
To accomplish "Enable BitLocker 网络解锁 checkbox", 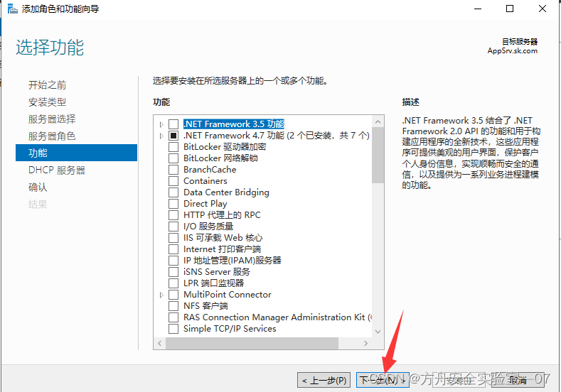I will point(173,158).
